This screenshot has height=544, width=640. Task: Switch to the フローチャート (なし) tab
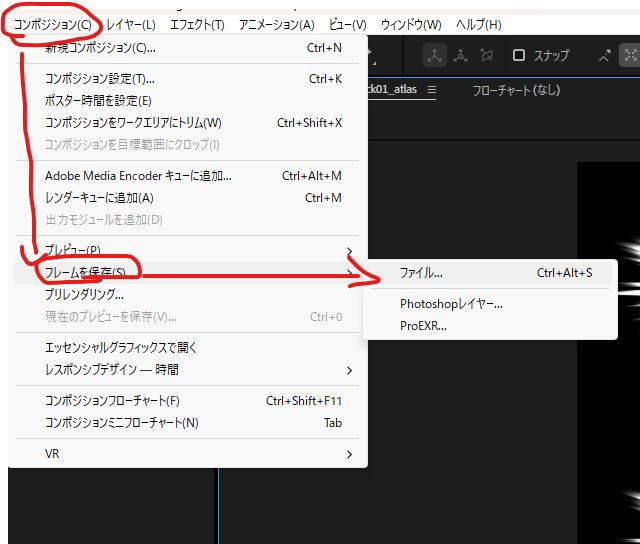tap(515, 90)
